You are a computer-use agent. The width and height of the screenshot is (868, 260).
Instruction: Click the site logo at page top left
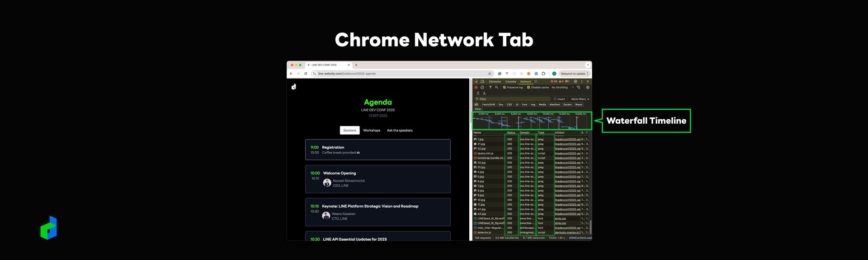tap(294, 87)
